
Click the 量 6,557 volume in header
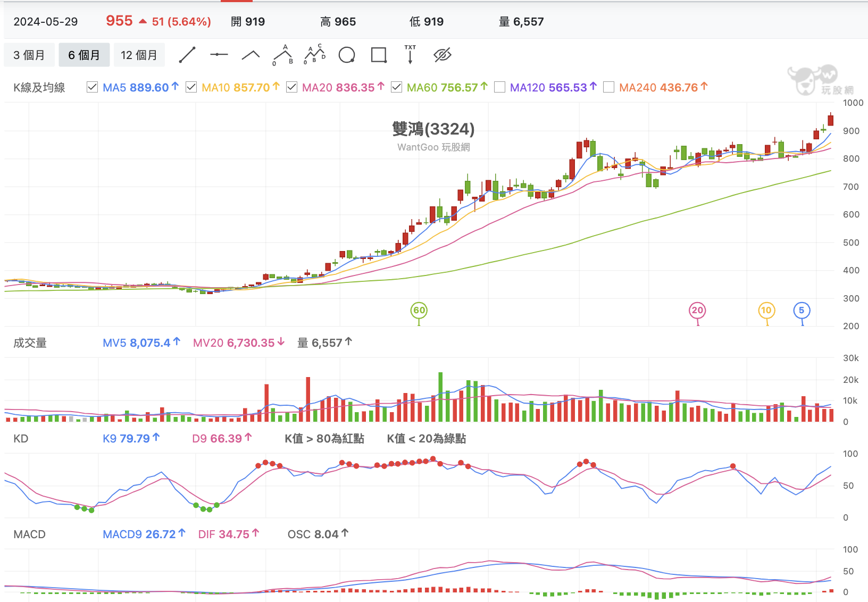click(521, 22)
